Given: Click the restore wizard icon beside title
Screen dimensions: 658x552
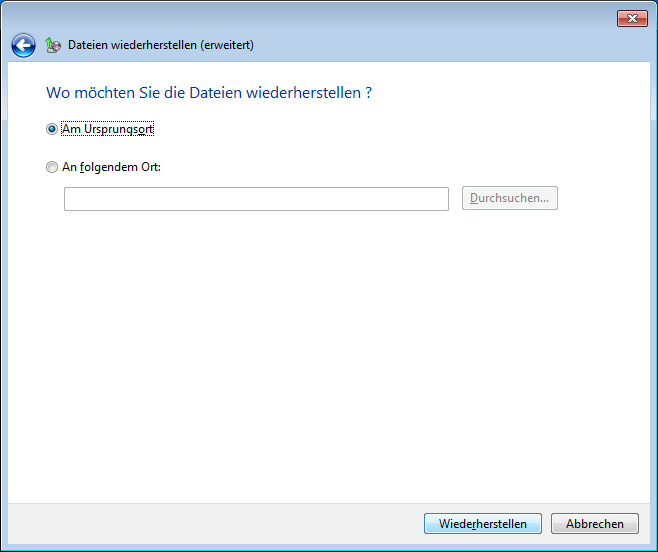Looking at the screenshot, I should tap(53, 45).
